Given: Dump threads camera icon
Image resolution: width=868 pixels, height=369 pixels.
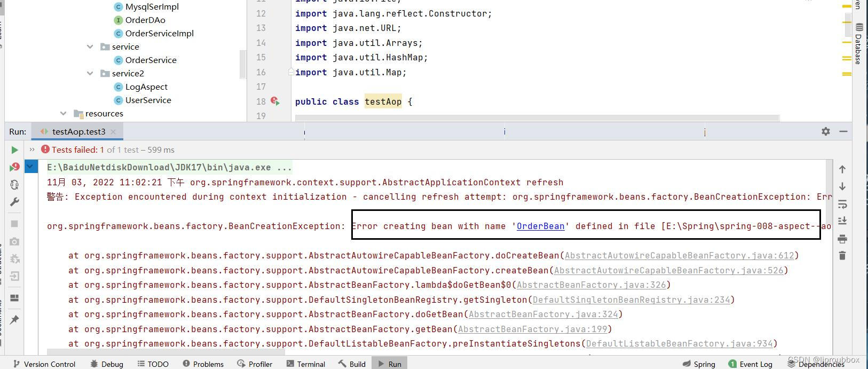Looking at the screenshot, I should coord(15,241).
